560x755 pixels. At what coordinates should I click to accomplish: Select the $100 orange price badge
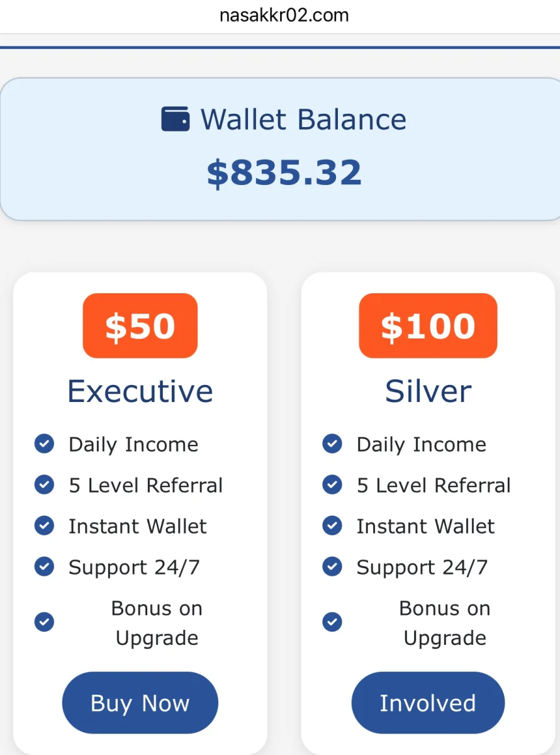428,326
